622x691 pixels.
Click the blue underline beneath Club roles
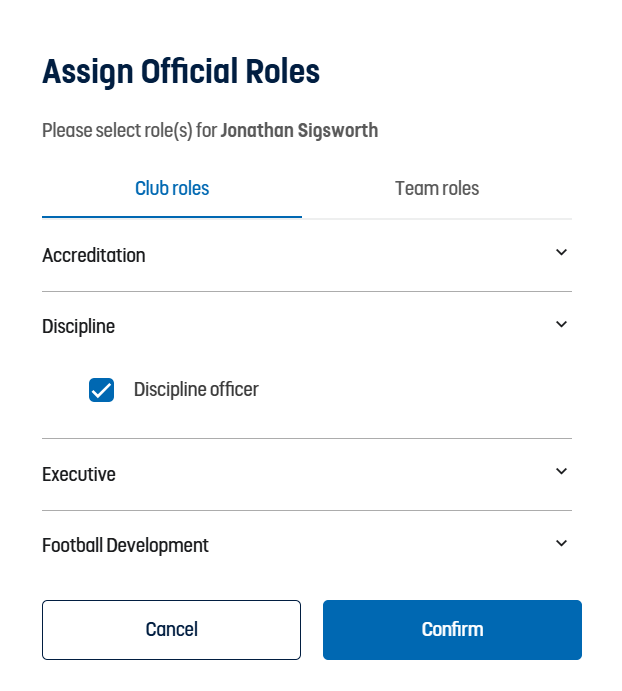click(x=172, y=216)
